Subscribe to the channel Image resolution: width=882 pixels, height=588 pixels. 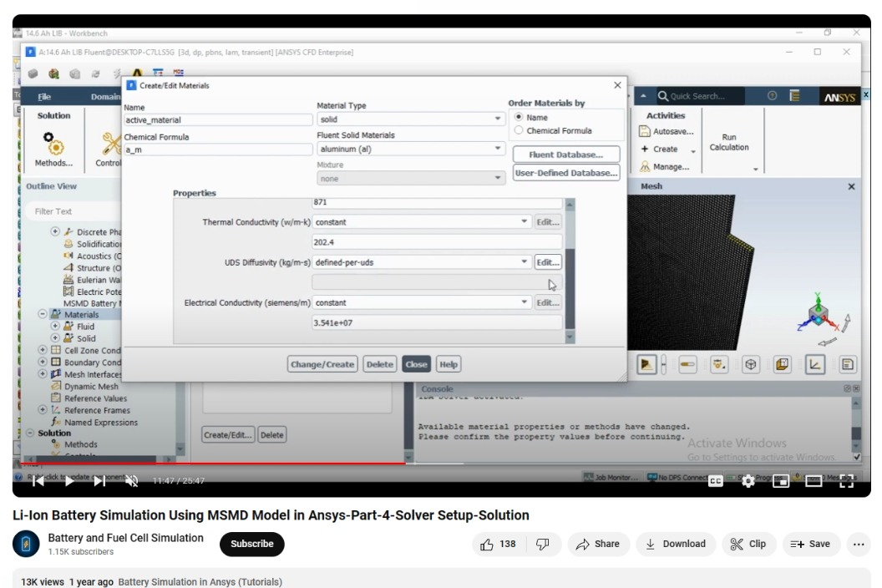tap(252, 544)
